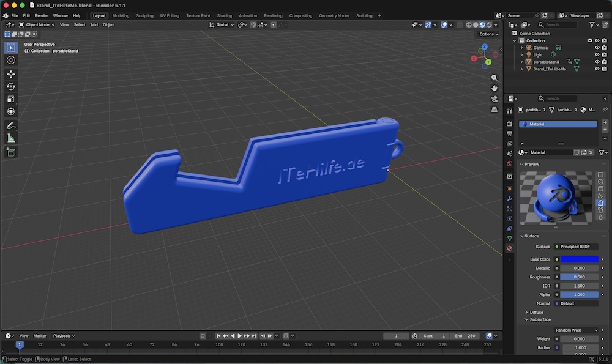Click the pan view hand icon
Screen dimensions: 612x364
click(x=494, y=88)
